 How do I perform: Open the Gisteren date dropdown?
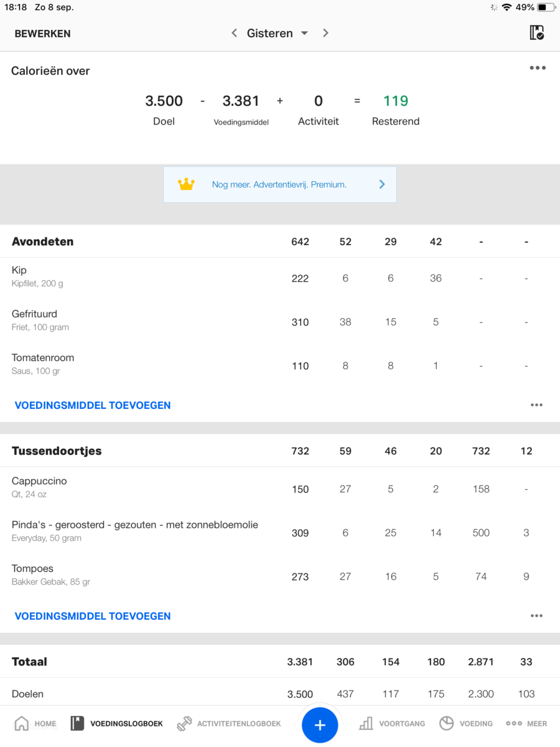coord(277,33)
